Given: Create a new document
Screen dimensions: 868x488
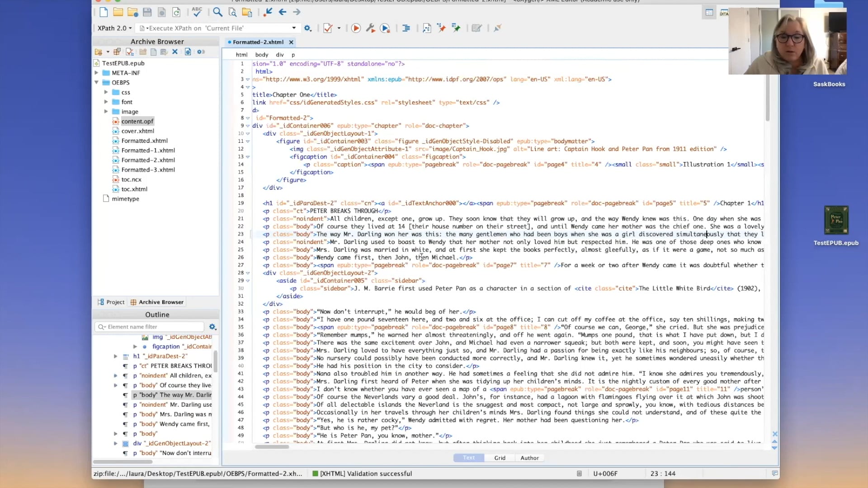Looking at the screenshot, I should (x=104, y=12).
